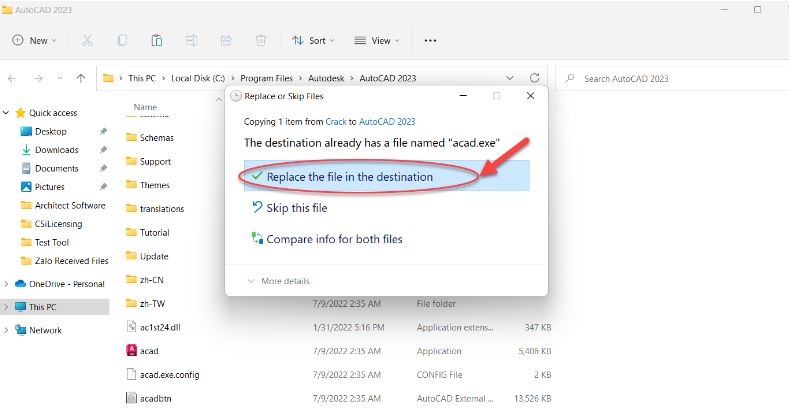789x408 pixels.
Task: Click Local Disk (C:) breadcrumb
Action: point(198,78)
